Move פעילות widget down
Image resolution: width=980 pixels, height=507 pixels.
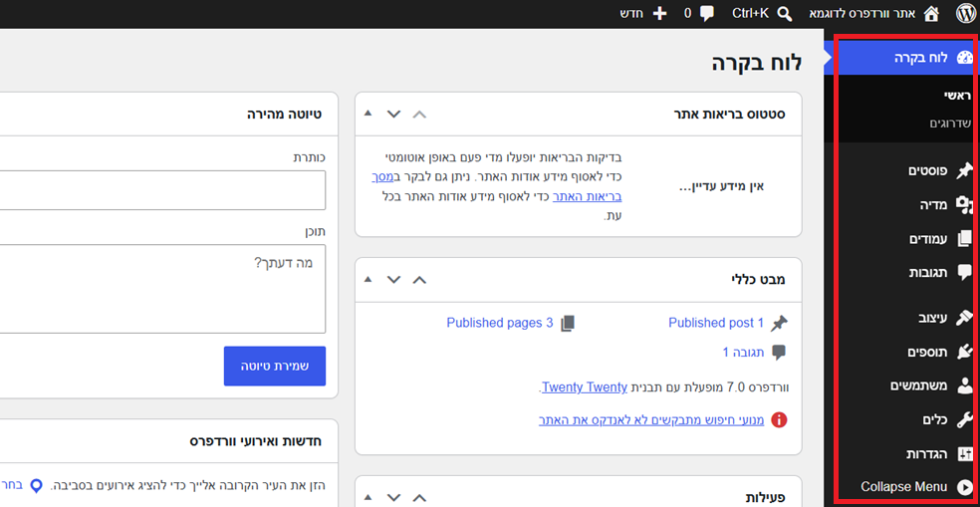point(393,498)
